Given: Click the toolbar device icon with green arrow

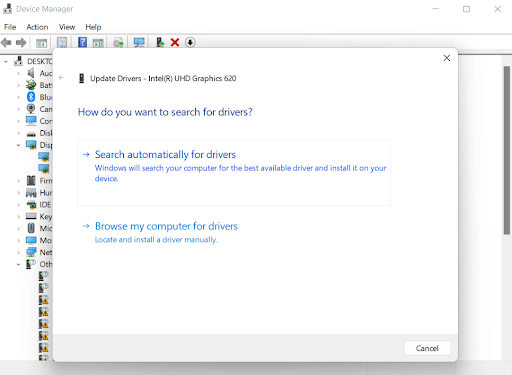Looking at the screenshot, I should coord(160,42).
